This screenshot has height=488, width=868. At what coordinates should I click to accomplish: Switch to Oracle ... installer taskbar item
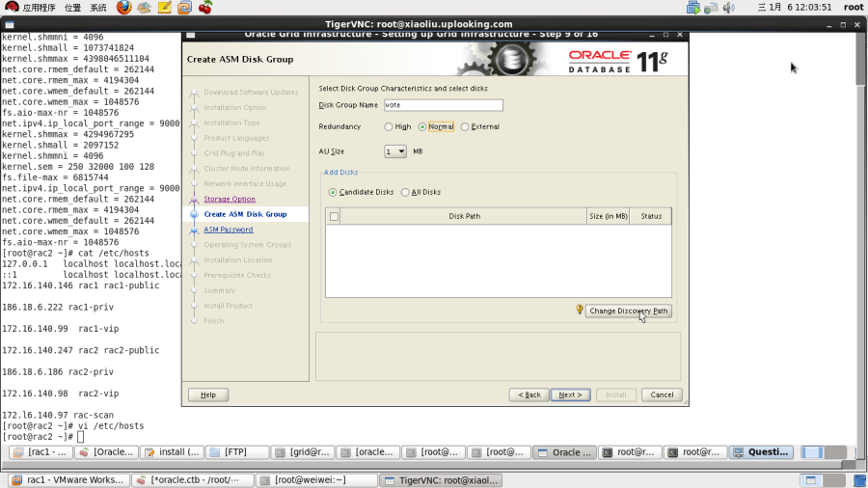pyautogui.click(x=565, y=452)
